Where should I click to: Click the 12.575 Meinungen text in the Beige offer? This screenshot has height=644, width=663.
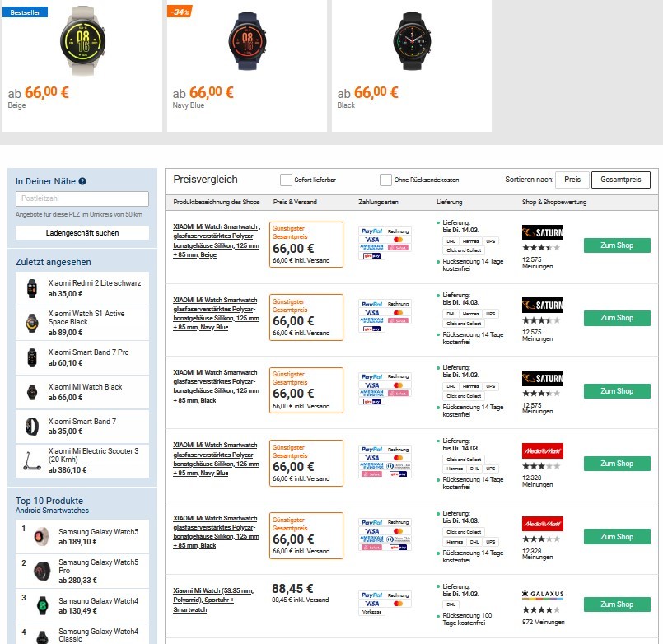point(537,263)
